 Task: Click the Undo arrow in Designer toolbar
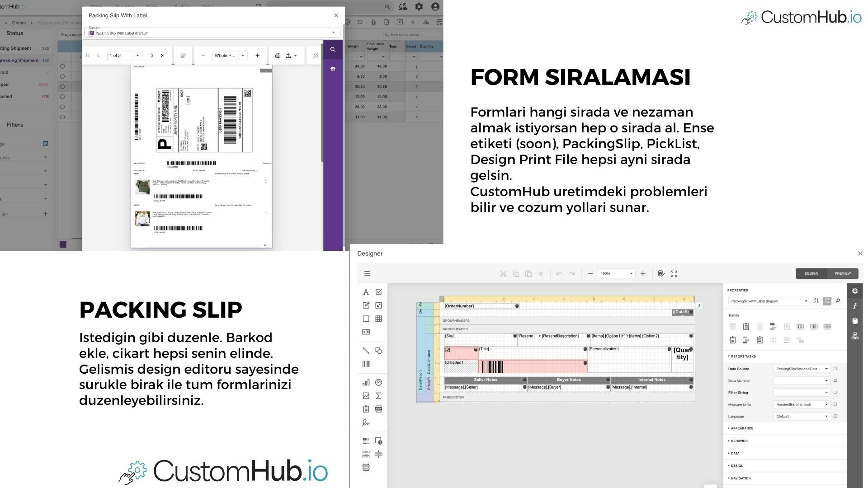coord(559,274)
